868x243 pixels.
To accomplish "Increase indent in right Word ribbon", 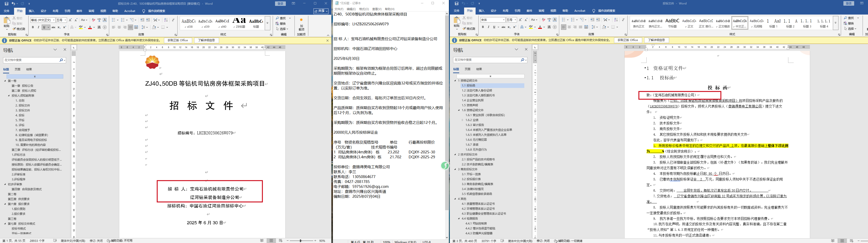I will tap(598, 20).
